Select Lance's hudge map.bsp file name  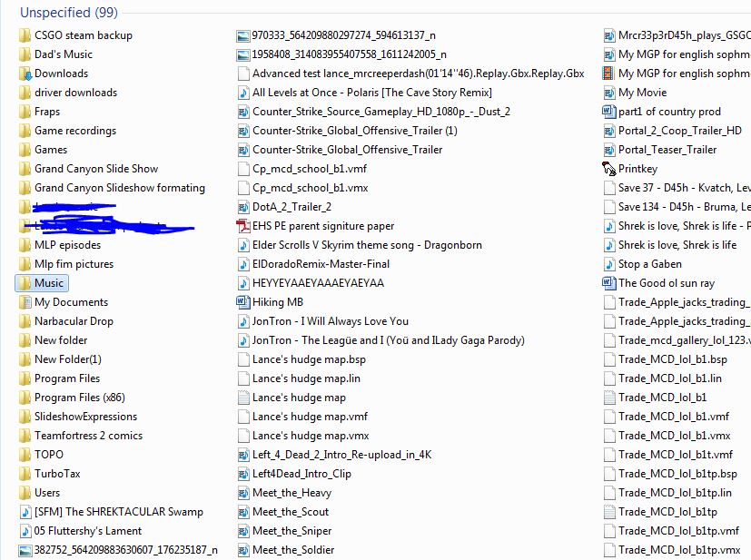pyautogui.click(x=309, y=359)
